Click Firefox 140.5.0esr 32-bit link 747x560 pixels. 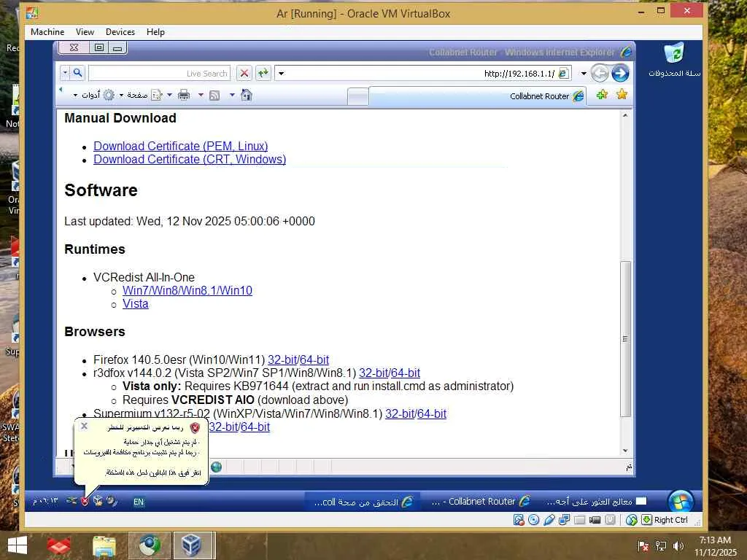point(282,359)
